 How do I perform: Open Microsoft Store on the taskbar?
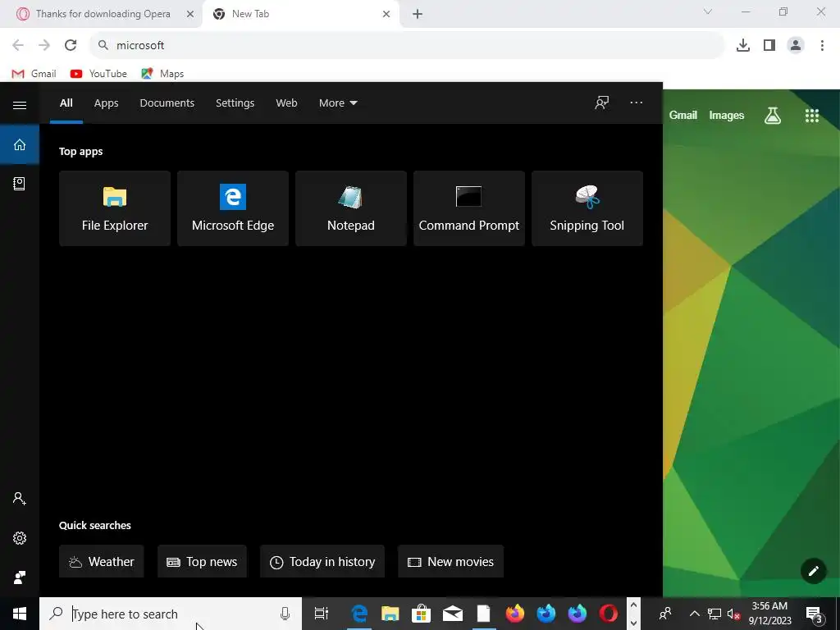[421, 614]
